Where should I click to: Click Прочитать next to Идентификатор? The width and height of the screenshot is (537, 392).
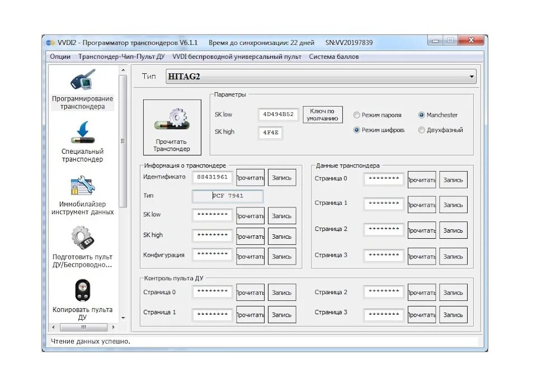(251, 178)
